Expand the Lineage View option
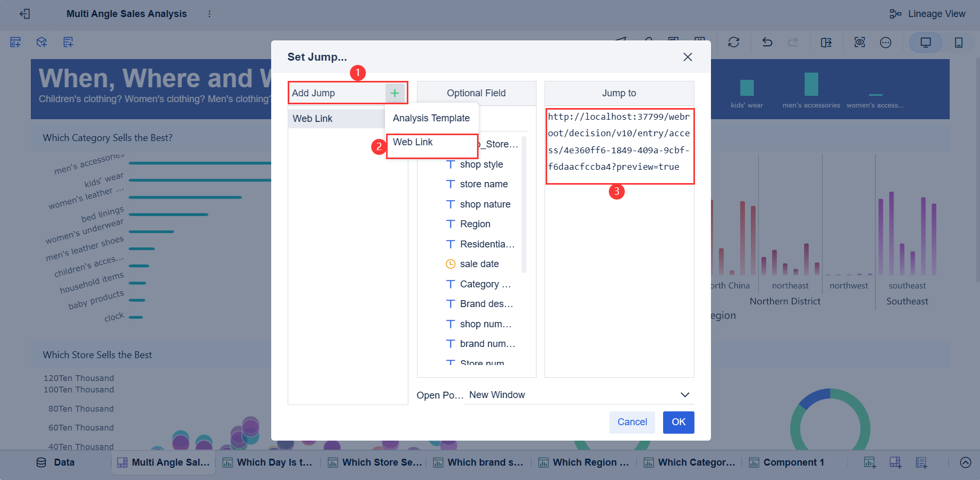Image resolution: width=980 pixels, height=480 pixels. coord(928,14)
